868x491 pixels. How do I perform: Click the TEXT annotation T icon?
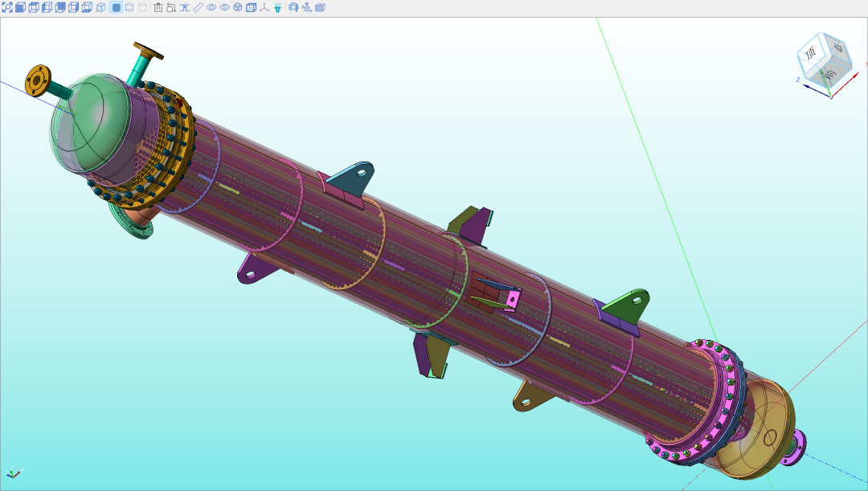click(278, 8)
